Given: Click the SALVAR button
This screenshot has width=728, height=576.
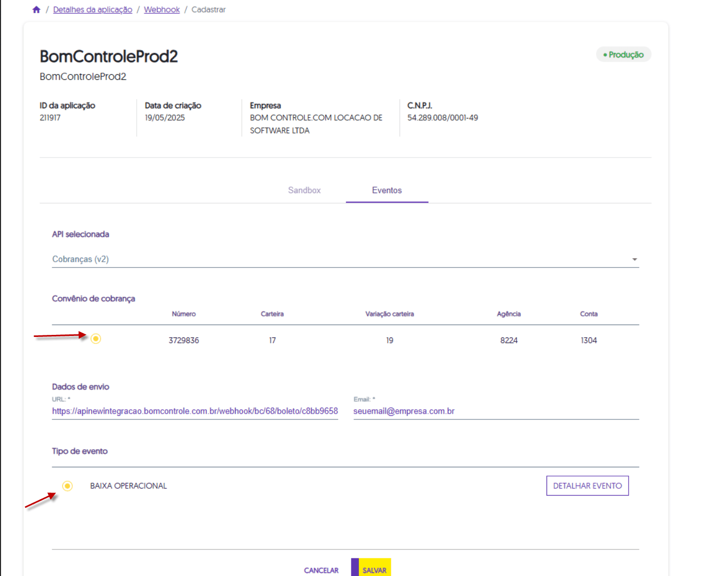Looking at the screenshot, I should coord(371,568).
